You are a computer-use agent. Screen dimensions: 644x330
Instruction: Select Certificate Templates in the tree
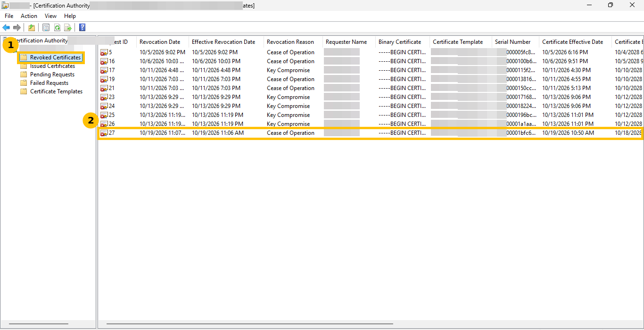56,91
